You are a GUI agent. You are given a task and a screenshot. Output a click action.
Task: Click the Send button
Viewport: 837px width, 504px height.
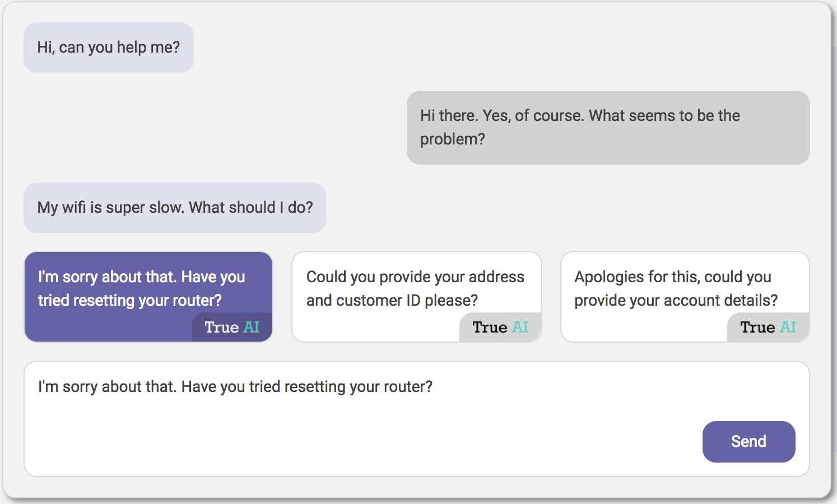pyautogui.click(x=748, y=441)
